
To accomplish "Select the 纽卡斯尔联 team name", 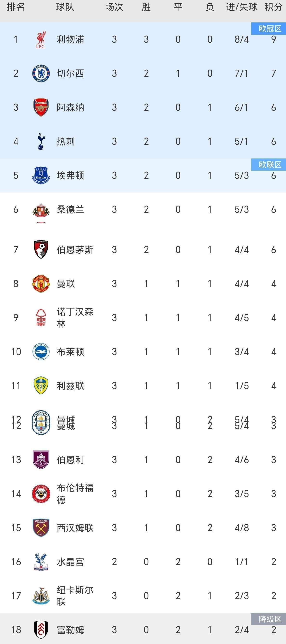I will 75,596.
